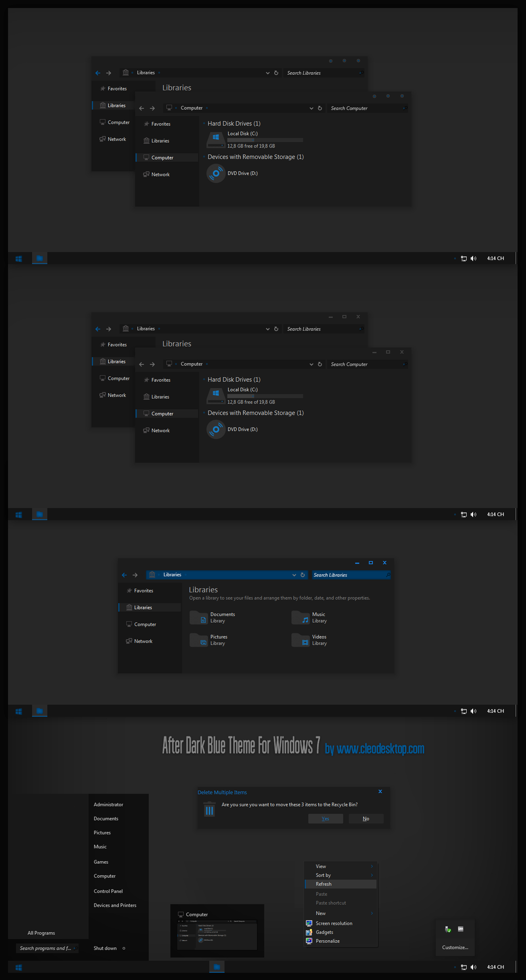The image size is (526, 980).
Task: Open the Music library folder icon
Action: 300,618
